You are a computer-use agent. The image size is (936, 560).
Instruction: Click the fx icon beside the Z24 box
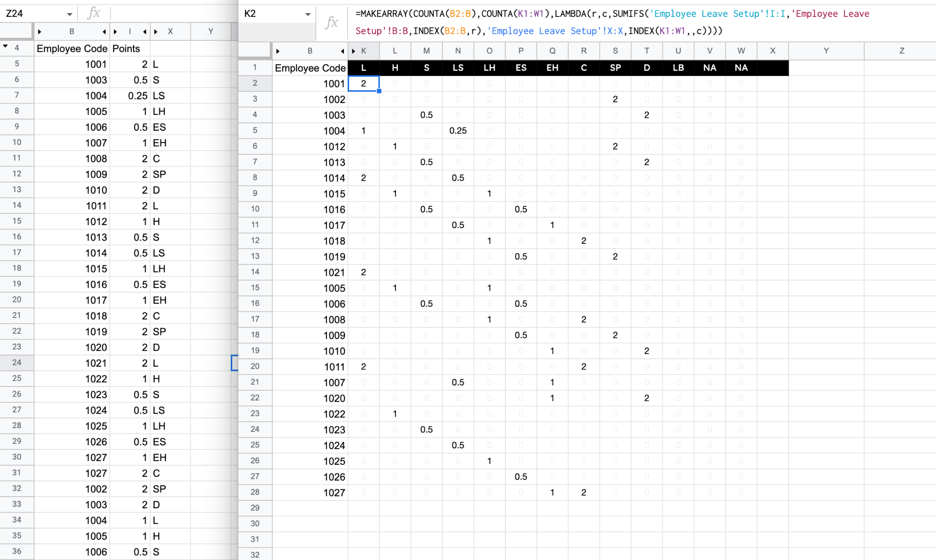tap(94, 13)
